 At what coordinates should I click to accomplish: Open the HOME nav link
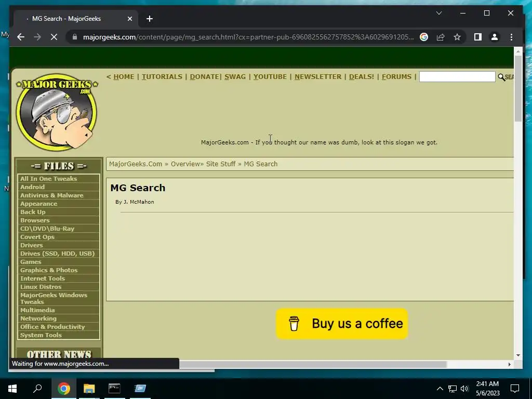point(124,77)
